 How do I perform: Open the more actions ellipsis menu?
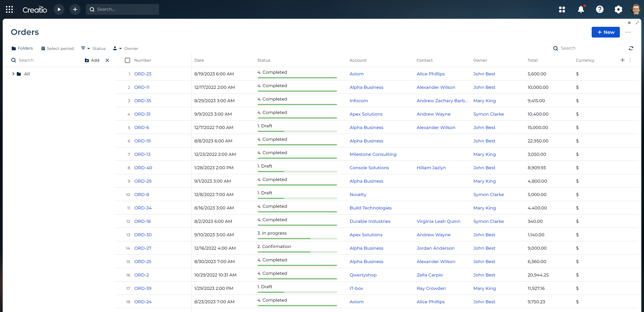pyautogui.click(x=628, y=32)
